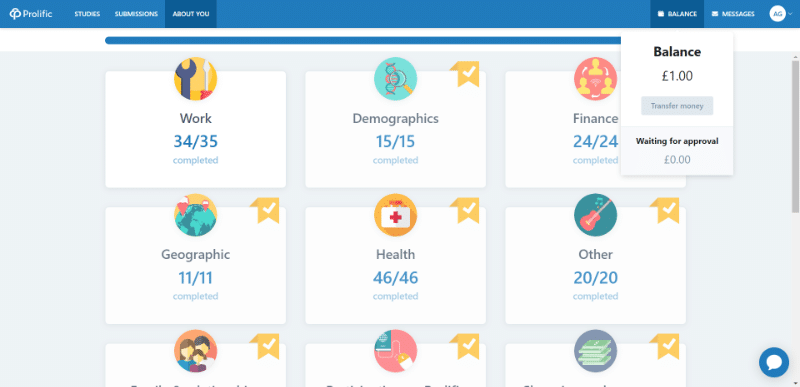Click the Health completed ribbon badge
Image resolution: width=800 pixels, height=387 pixels.
pyautogui.click(x=465, y=210)
